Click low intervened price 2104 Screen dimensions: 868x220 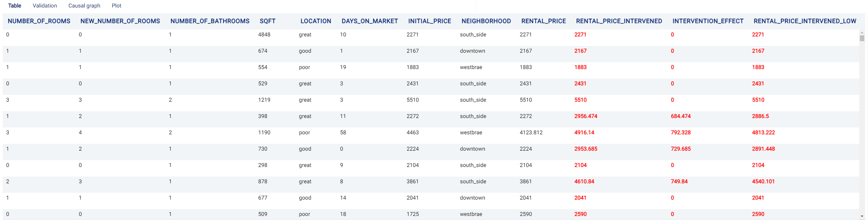tap(758, 165)
